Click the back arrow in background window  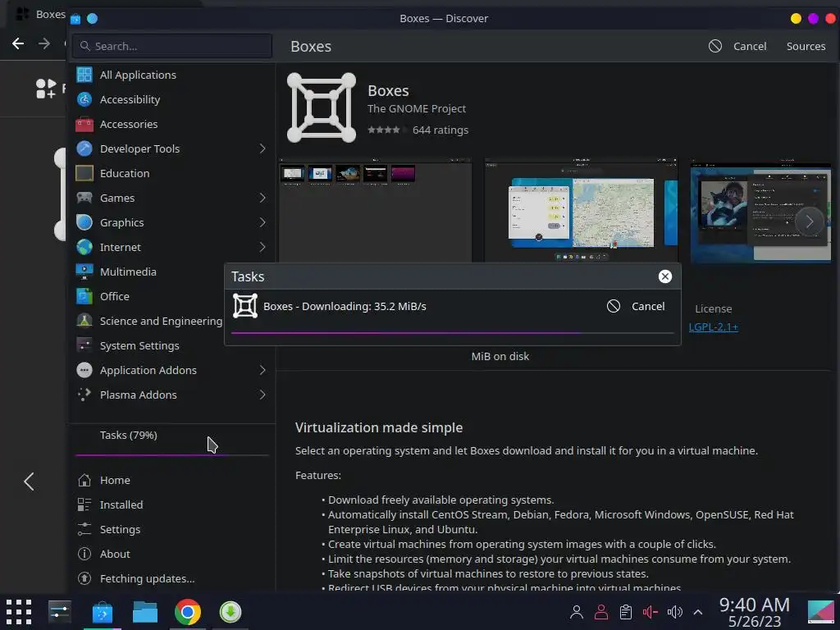tap(18, 43)
